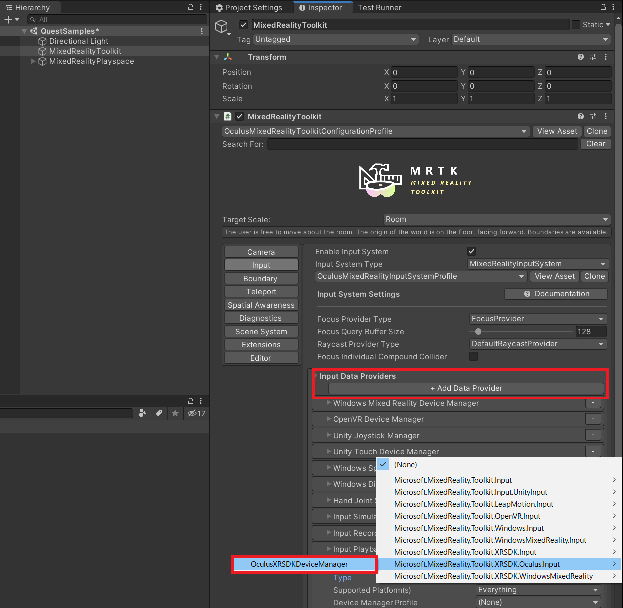Open the Supported Platforms dropdown
The width and height of the screenshot is (623, 608).
pyautogui.click(x=538, y=590)
